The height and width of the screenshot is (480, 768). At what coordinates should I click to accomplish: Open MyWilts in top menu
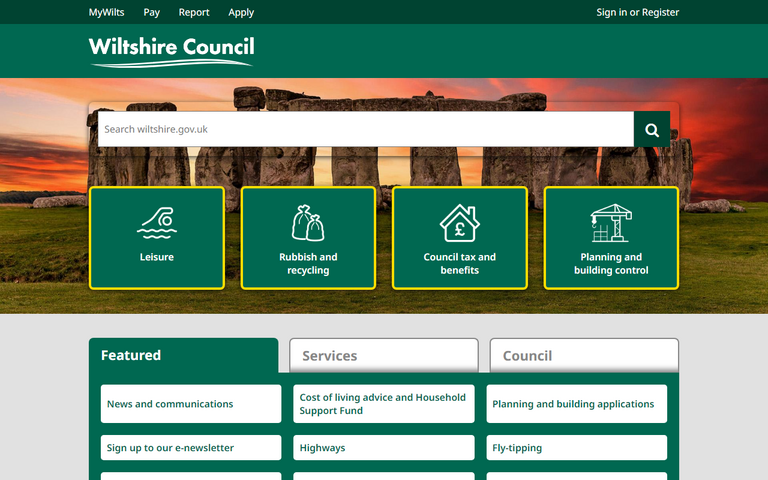[x=107, y=12]
